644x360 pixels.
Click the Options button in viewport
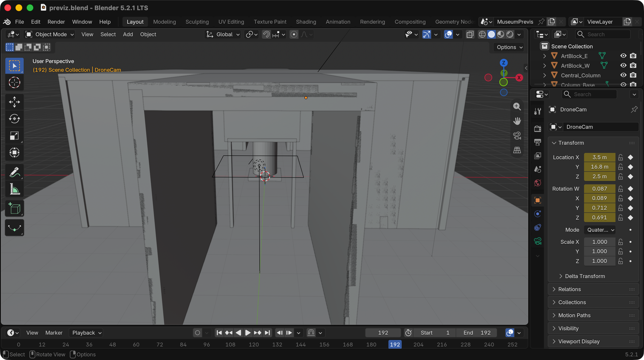click(x=510, y=47)
